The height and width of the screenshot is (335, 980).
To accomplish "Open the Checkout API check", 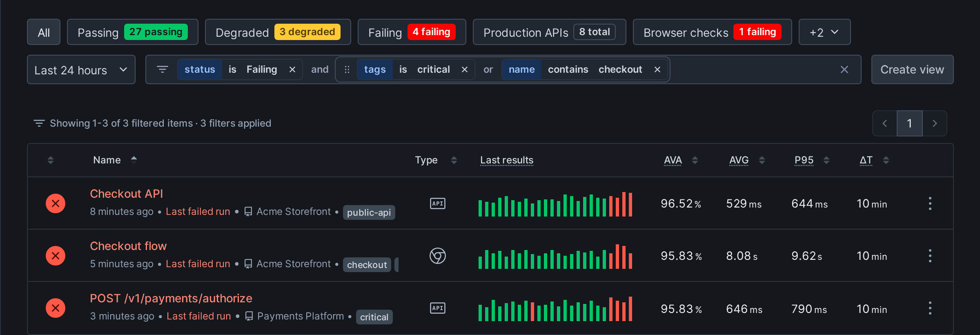I will tap(127, 194).
